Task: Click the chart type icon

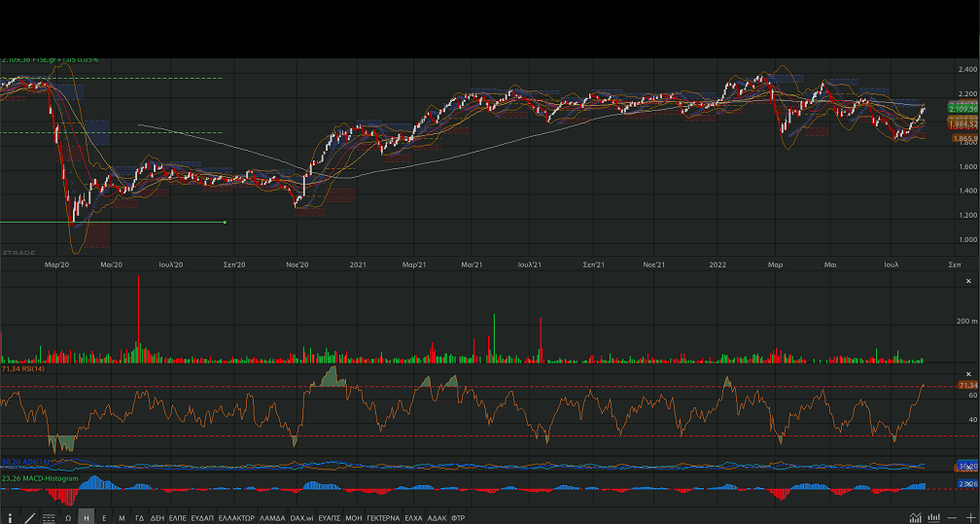Action: coord(916,517)
